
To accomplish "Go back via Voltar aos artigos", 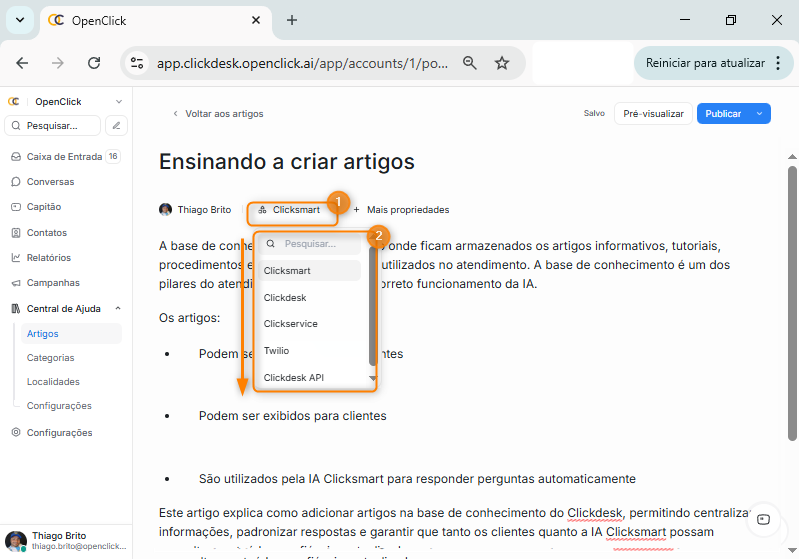I will coord(218,114).
